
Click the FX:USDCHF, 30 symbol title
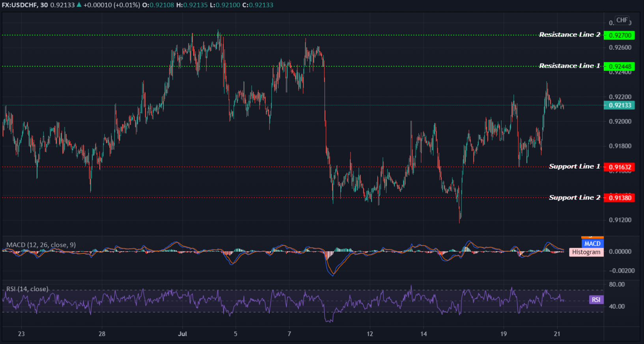point(25,5)
